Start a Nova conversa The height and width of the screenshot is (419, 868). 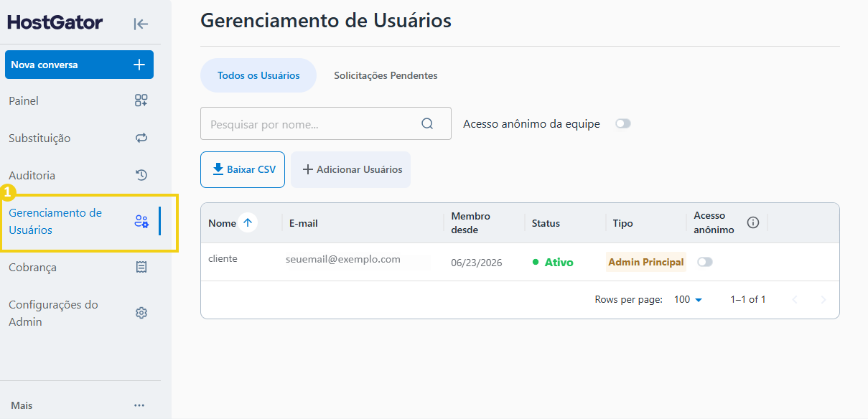[x=79, y=65]
